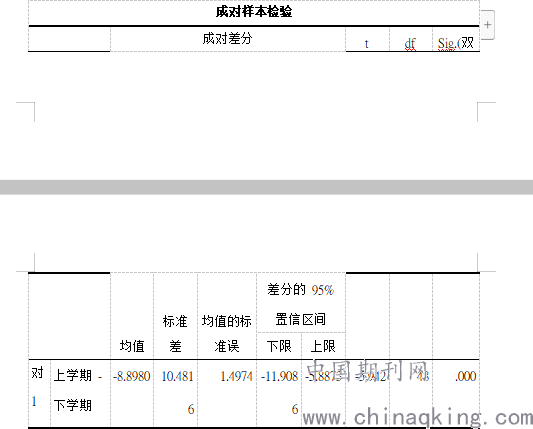Image resolution: width=533 pixels, height=429 pixels.
Task: Select the 成对差分 header cell
Action: [x=227, y=38]
